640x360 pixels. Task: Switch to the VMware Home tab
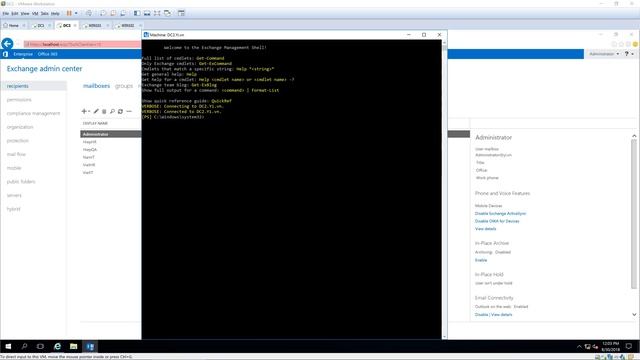[14, 25]
